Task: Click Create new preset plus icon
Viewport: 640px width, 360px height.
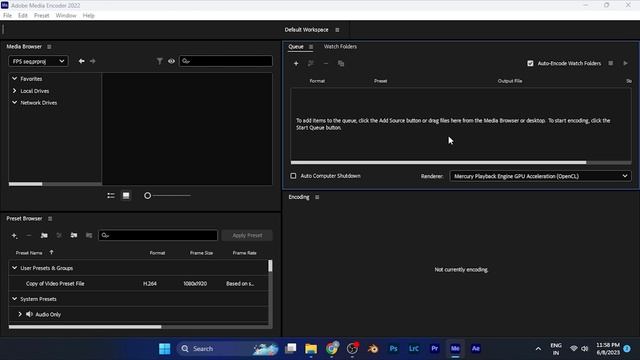Action: click(x=14, y=236)
